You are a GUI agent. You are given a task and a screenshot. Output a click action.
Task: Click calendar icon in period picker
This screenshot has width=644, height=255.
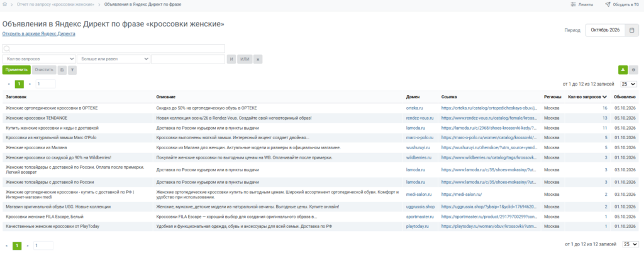click(x=631, y=30)
